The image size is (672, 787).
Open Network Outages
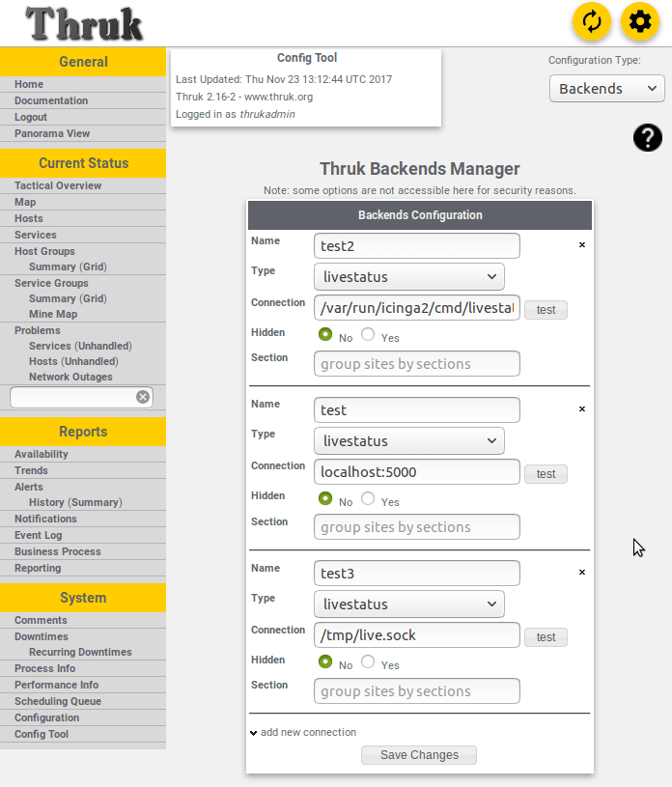(70, 377)
